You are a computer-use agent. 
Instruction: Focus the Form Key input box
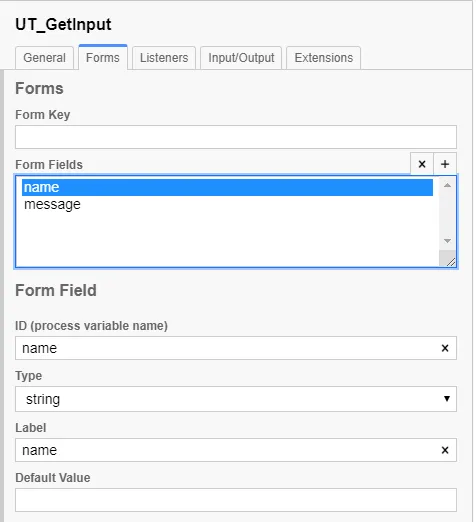point(236,137)
